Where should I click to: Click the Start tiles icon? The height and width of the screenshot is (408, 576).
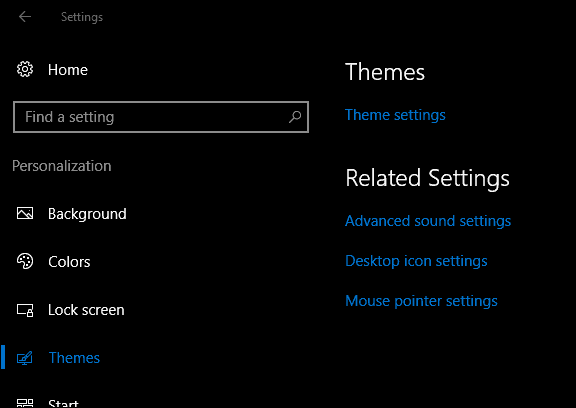point(25,403)
